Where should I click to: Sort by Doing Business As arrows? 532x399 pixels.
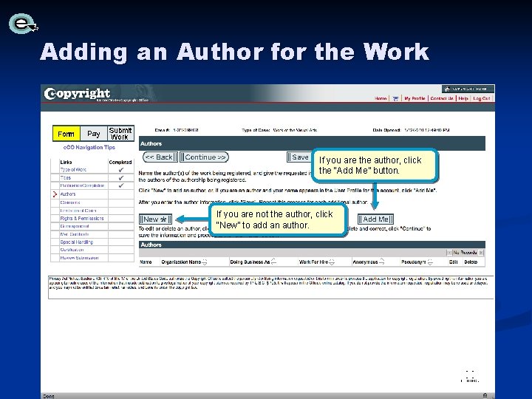[274, 262]
